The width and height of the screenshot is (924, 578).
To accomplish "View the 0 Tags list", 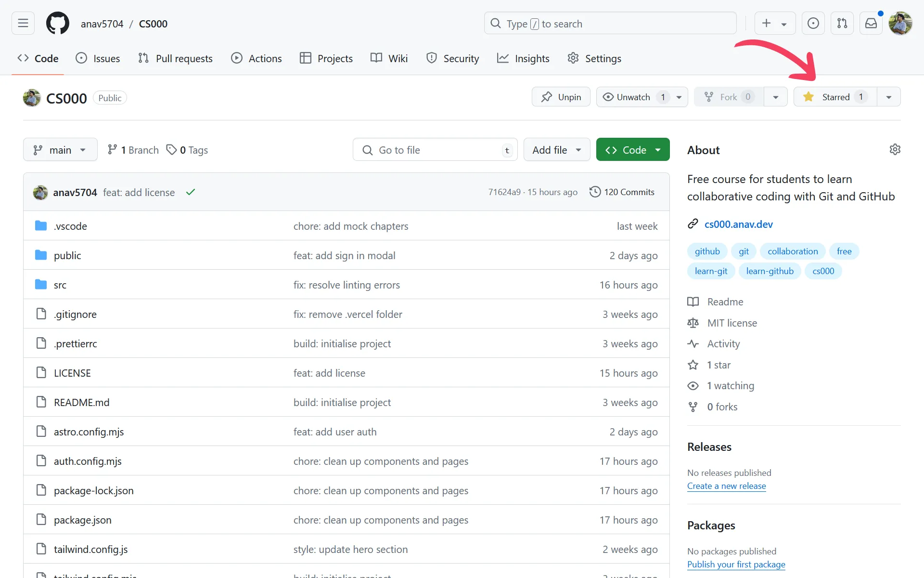I will tap(187, 150).
